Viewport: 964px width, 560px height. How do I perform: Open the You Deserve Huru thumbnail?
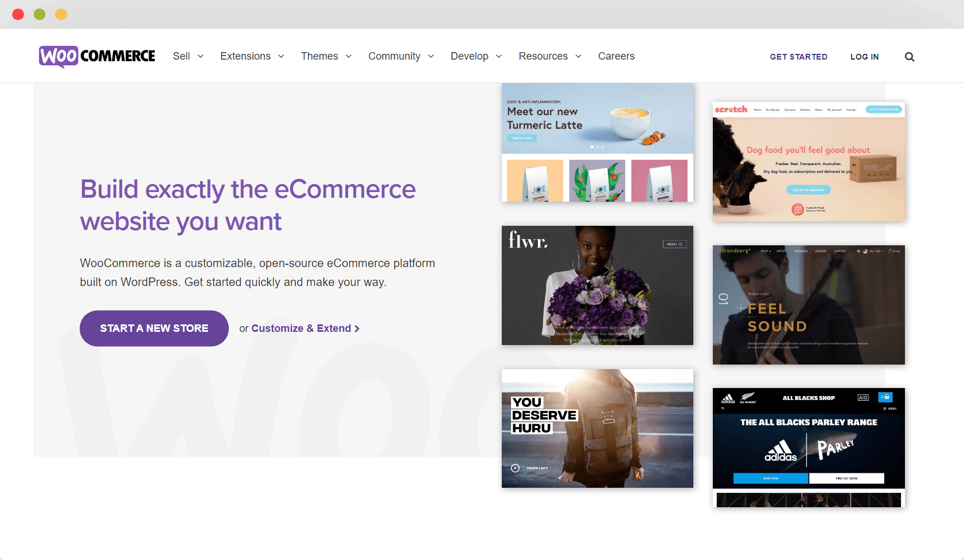(598, 428)
